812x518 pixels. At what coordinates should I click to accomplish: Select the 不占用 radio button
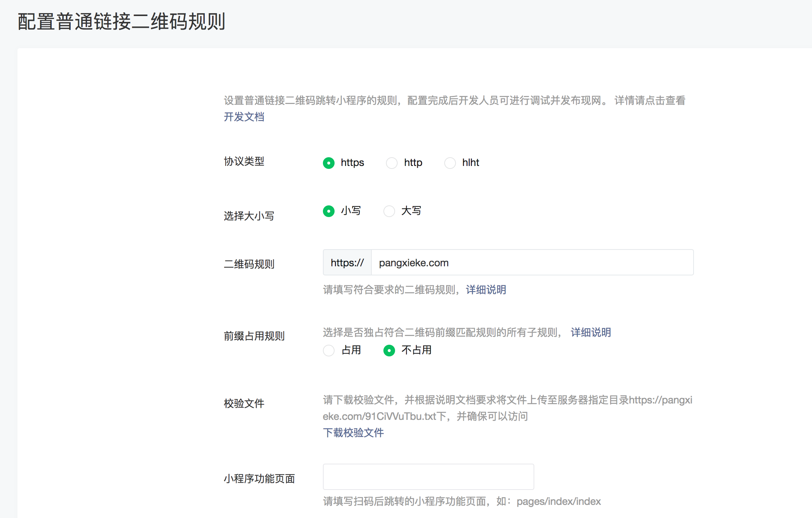point(389,351)
